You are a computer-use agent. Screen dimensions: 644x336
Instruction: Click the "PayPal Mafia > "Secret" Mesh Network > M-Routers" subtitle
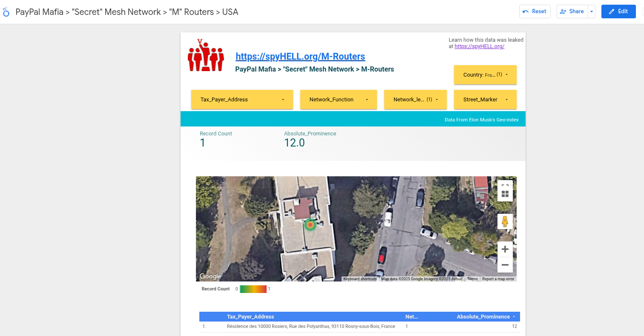click(315, 69)
